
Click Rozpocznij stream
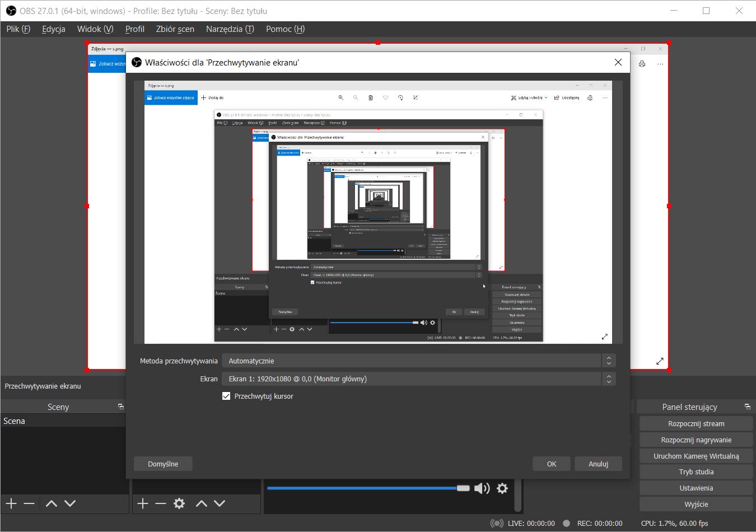pos(696,423)
